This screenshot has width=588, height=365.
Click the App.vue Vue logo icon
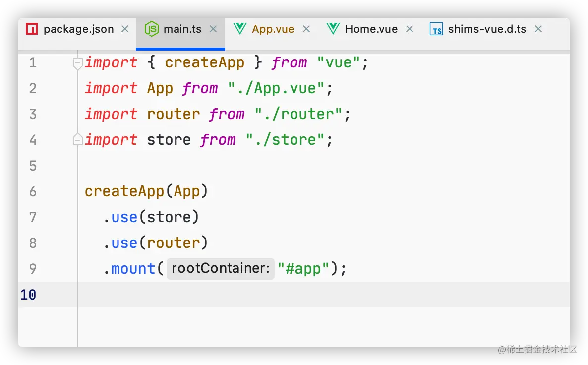pos(239,29)
